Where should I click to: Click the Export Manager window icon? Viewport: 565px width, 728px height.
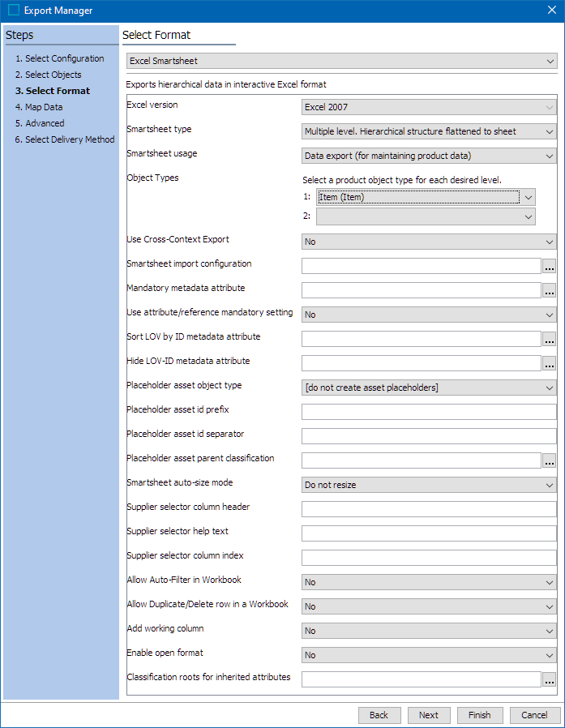click(x=13, y=11)
